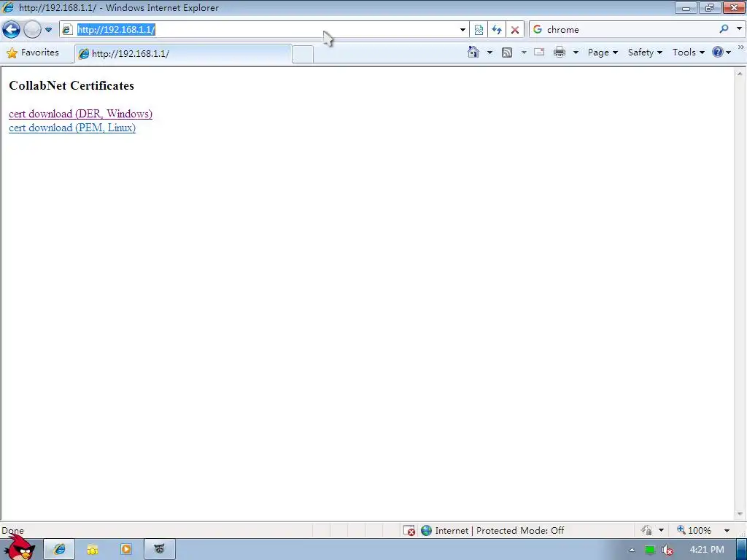Screen dimensions: 747x560
Task: Click the Read Mail envelope icon
Action: point(539,52)
